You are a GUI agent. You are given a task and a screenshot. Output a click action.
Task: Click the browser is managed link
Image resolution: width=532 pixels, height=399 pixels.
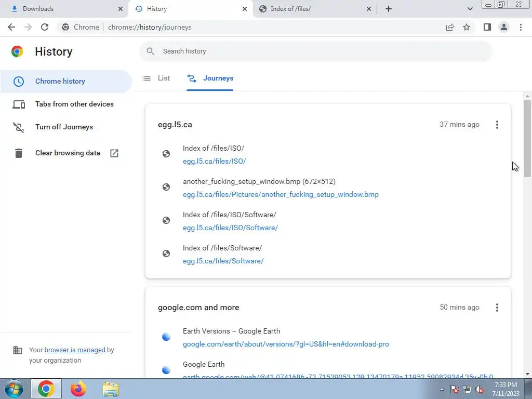tap(75, 350)
